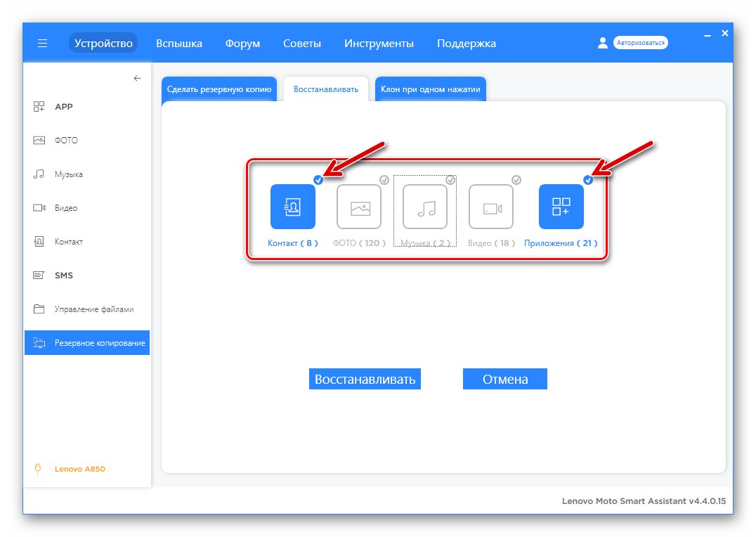756x537 pixels.
Task: Click the ФОТО picture icon in sidebar
Action: point(39,141)
